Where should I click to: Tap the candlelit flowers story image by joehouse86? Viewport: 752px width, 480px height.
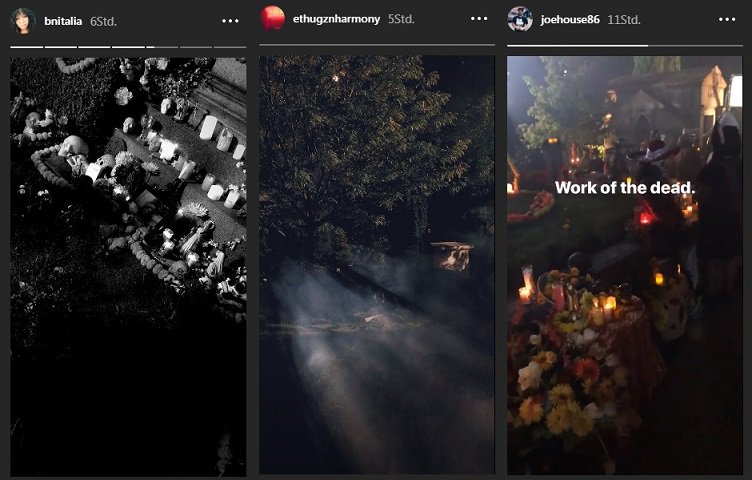coord(624,265)
